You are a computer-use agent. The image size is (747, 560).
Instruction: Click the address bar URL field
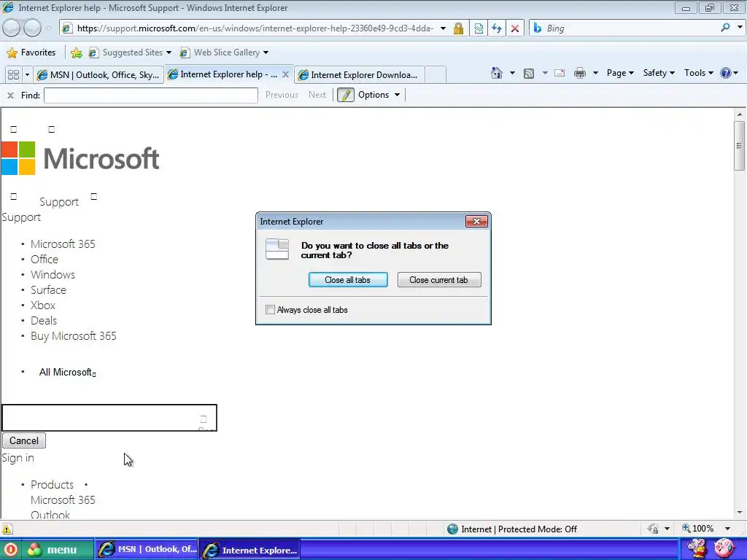click(x=255, y=28)
